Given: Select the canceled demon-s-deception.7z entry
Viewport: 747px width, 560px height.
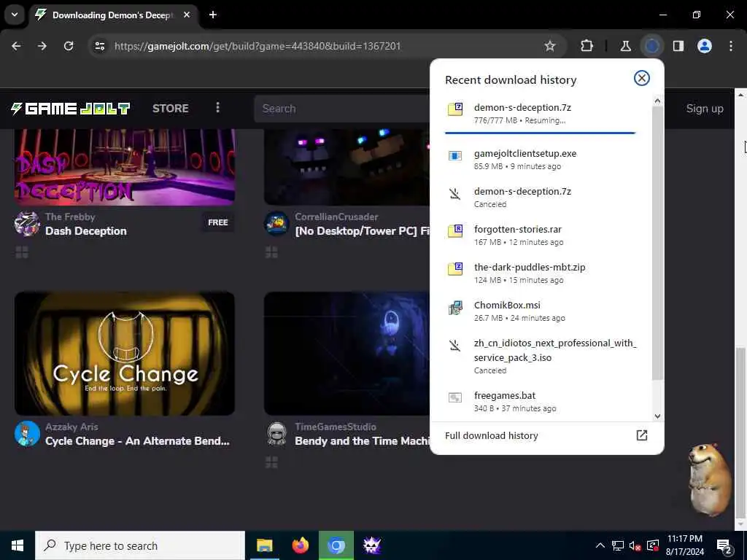Looking at the screenshot, I should tap(541, 197).
